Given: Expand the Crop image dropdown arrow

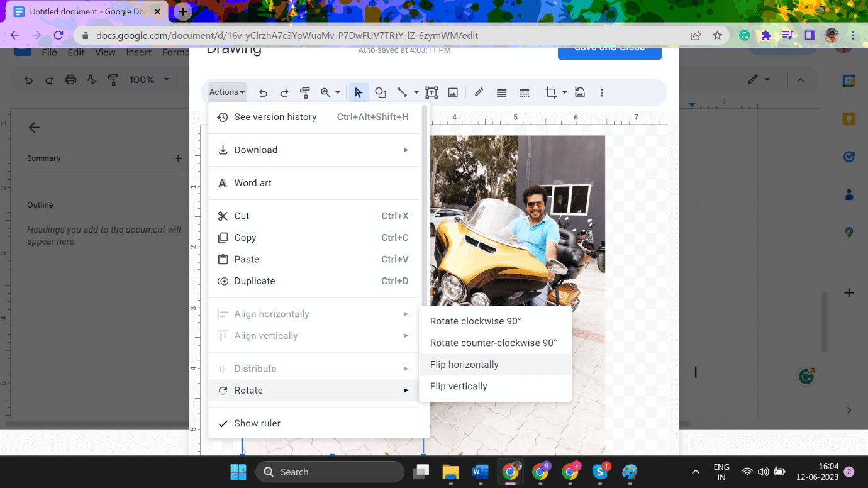Looking at the screenshot, I should [x=564, y=92].
